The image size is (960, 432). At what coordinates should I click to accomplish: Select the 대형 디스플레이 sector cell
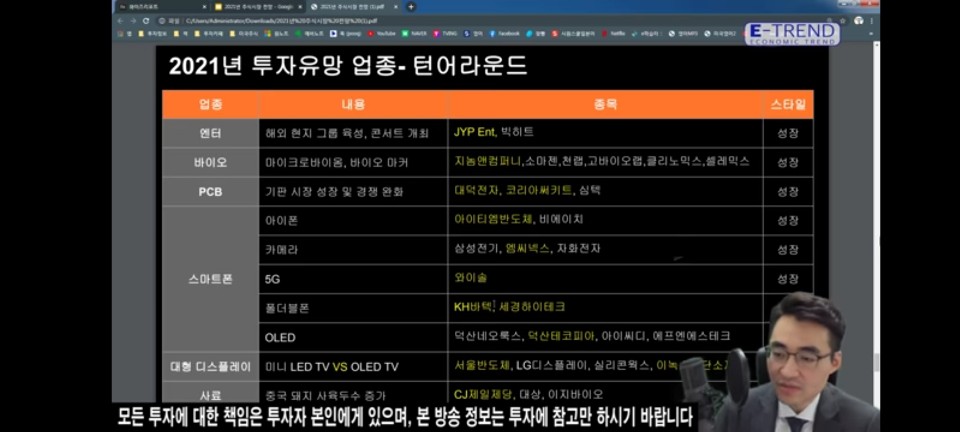click(x=211, y=367)
